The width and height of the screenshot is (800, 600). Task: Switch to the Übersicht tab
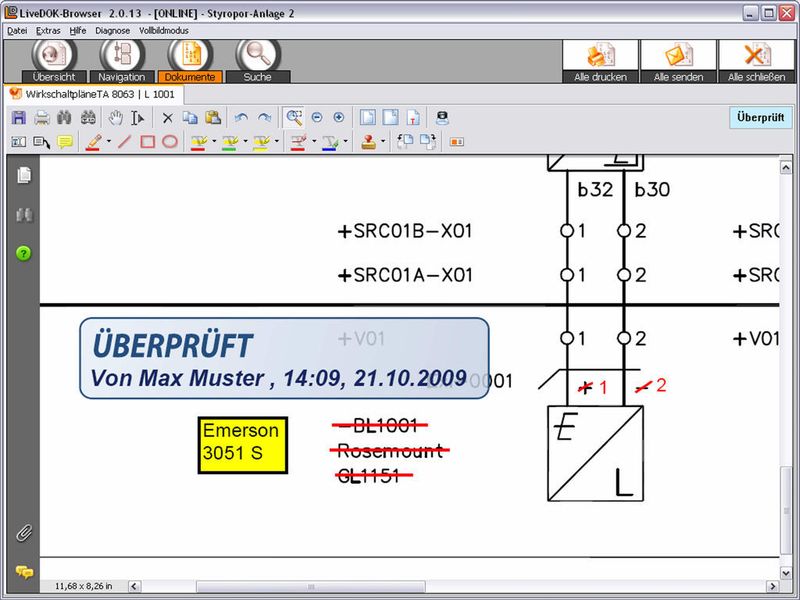[x=54, y=62]
